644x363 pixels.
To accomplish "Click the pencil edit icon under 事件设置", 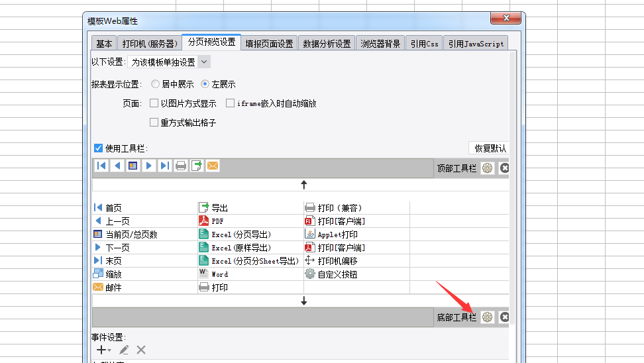I will [x=124, y=350].
